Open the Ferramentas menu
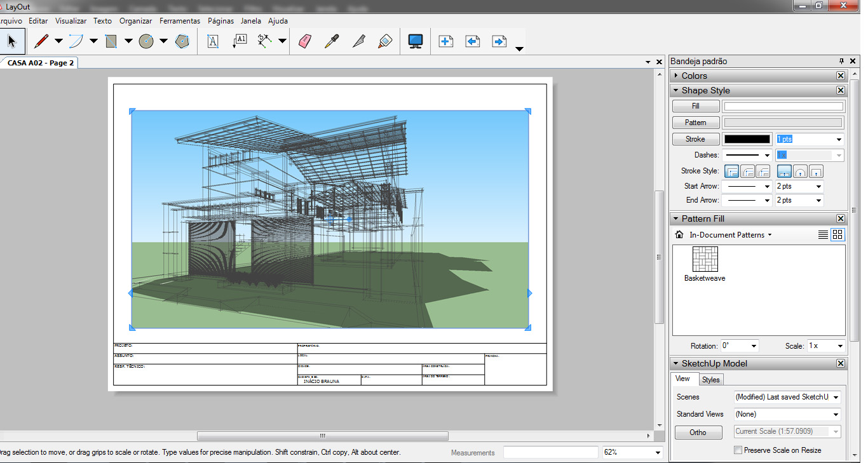 point(180,21)
